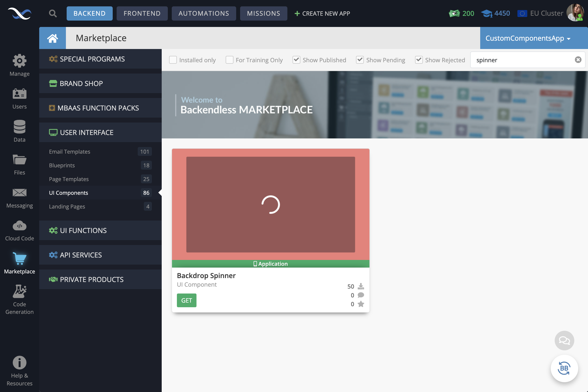The image size is (588, 392).
Task: Click GET button on Backdrop Spinner
Action: click(187, 300)
